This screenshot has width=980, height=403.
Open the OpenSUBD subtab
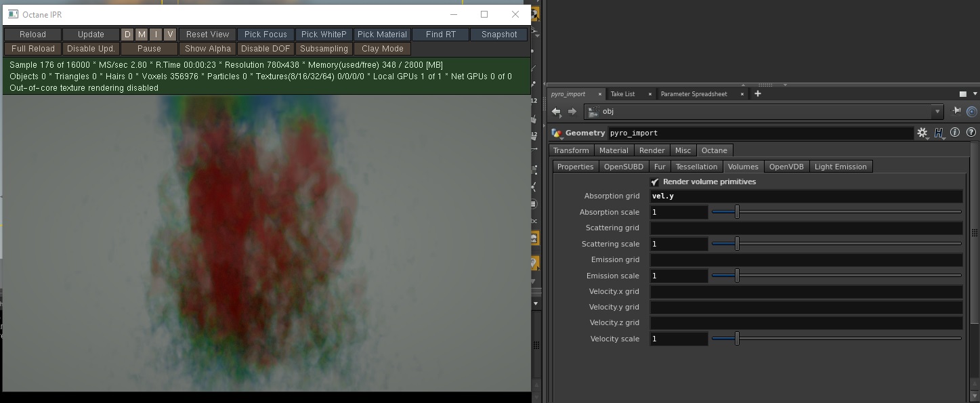(624, 167)
